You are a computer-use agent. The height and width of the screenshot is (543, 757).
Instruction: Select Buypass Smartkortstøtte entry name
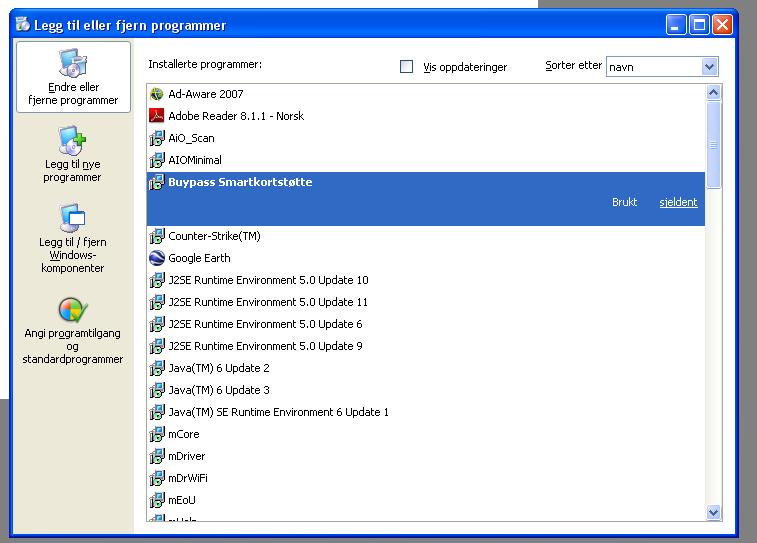(240, 182)
